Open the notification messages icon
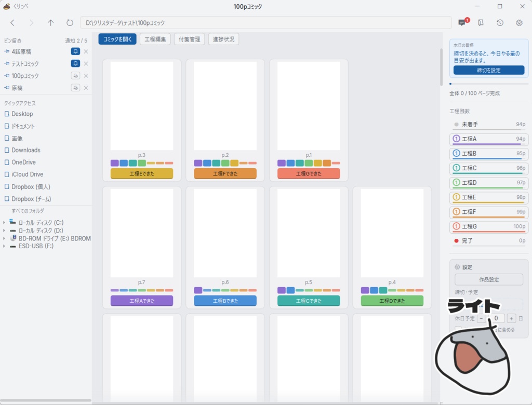Image resolution: width=532 pixels, height=405 pixels. click(x=462, y=23)
